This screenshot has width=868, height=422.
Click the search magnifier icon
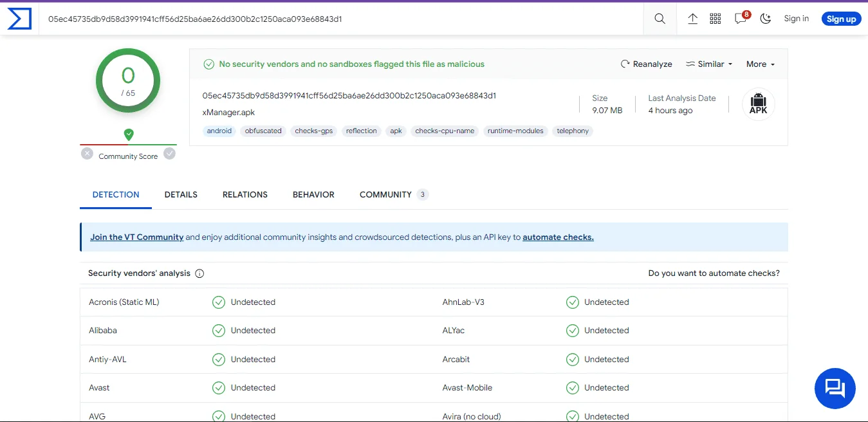click(660, 19)
